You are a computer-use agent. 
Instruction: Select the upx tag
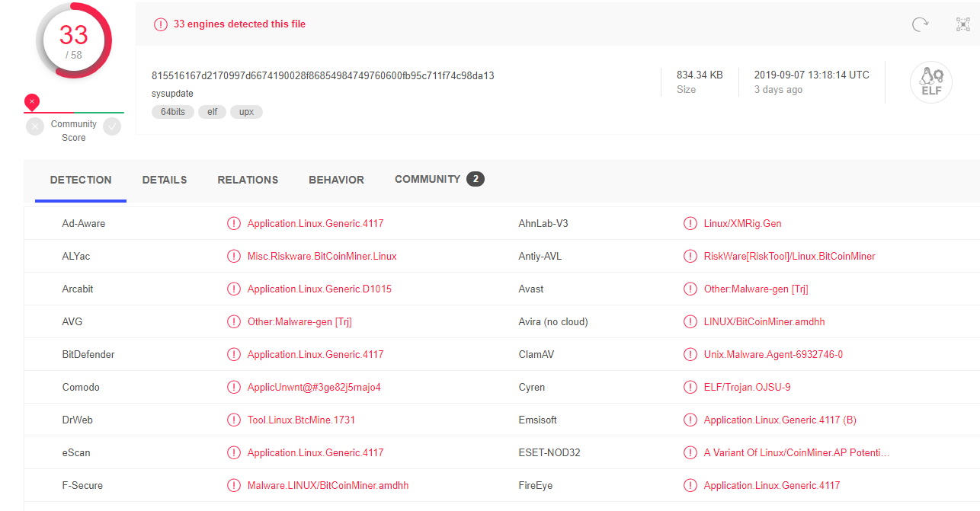[246, 112]
